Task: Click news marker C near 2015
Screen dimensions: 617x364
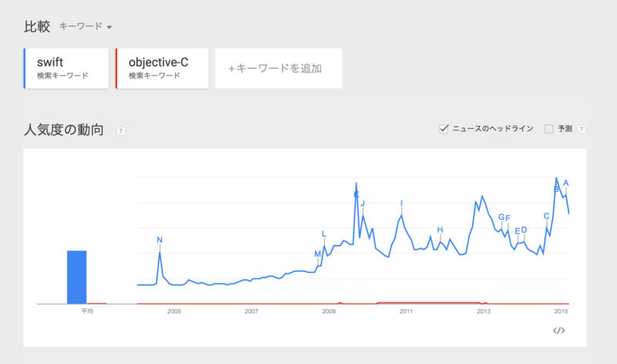Action: [546, 216]
